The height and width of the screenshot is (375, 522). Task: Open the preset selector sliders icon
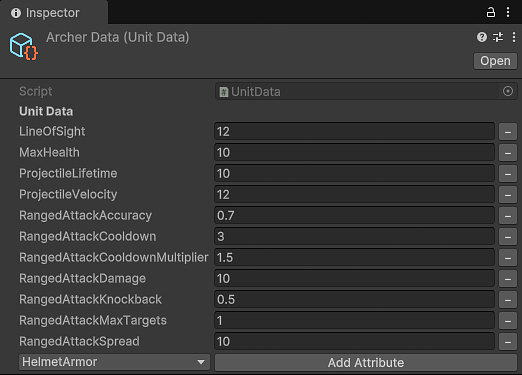[498, 37]
